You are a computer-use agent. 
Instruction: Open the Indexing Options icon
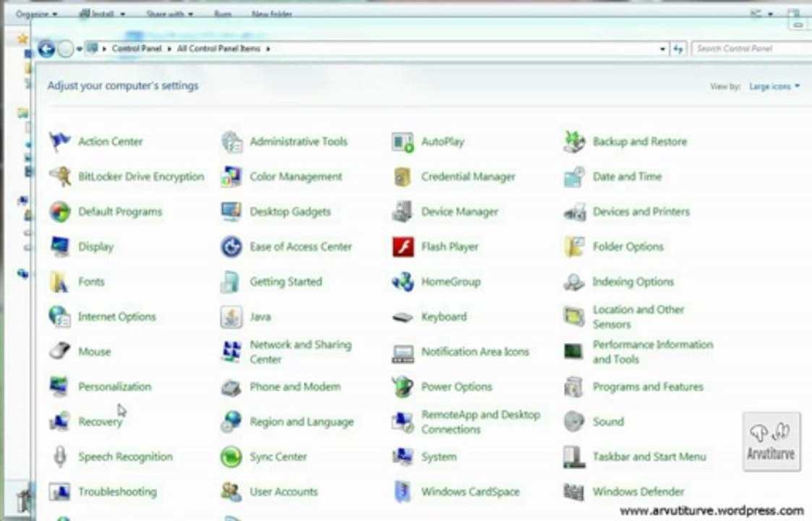coord(574,281)
